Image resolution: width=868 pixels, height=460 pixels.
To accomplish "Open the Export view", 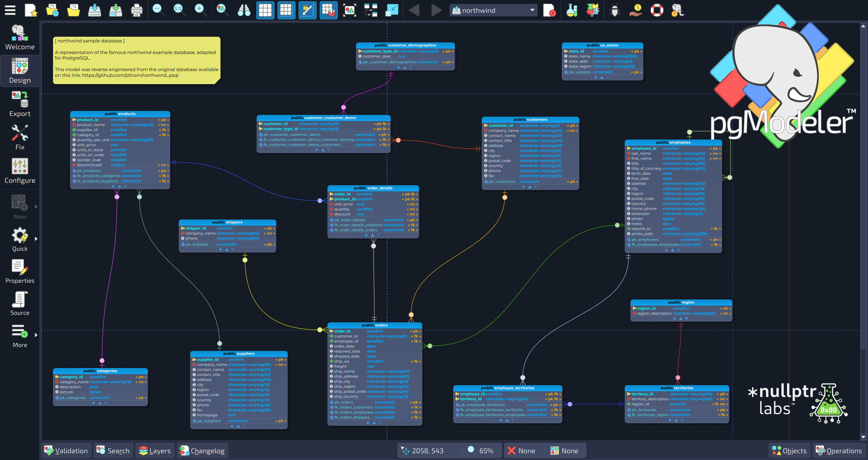I will [x=20, y=104].
